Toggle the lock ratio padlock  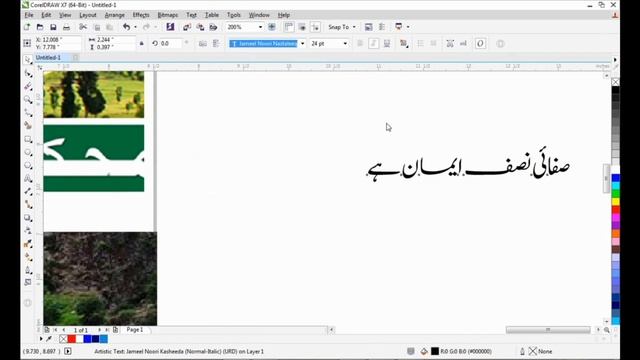point(142,43)
